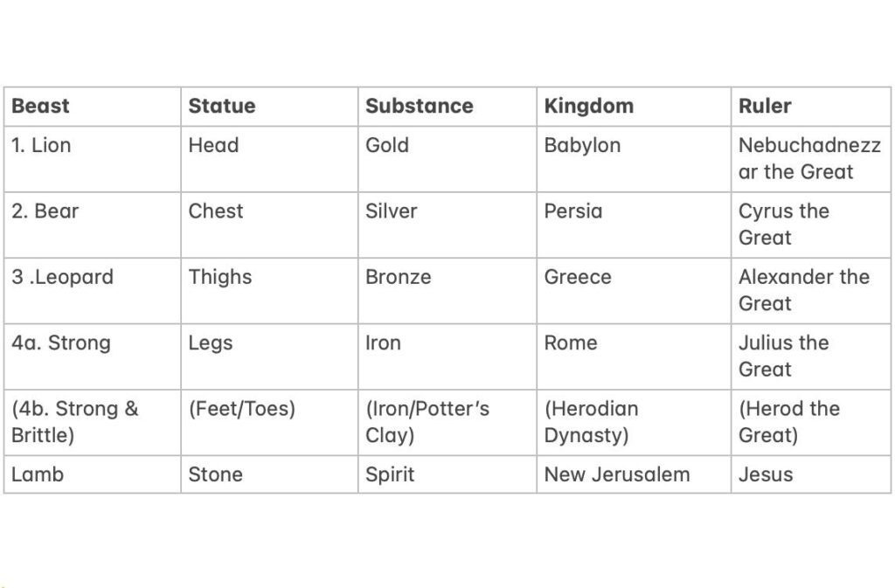Click the Lamb cell in last row
The image size is (895, 588).
pos(38,474)
